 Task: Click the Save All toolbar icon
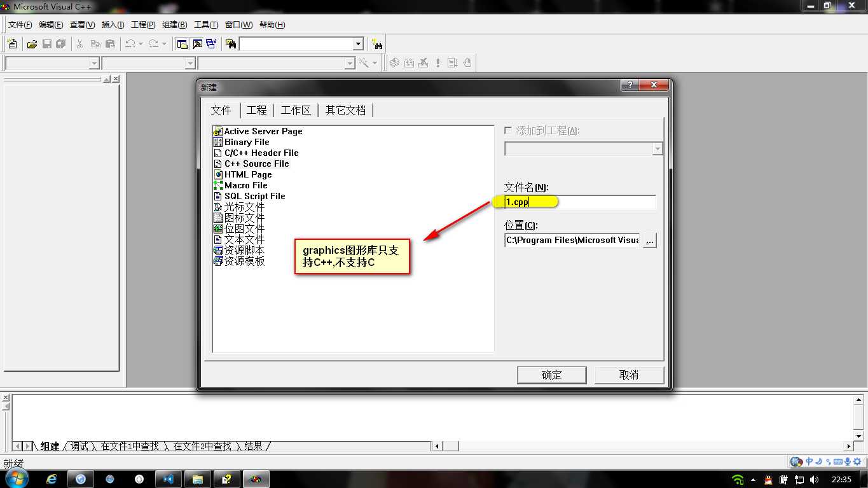[x=61, y=44]
